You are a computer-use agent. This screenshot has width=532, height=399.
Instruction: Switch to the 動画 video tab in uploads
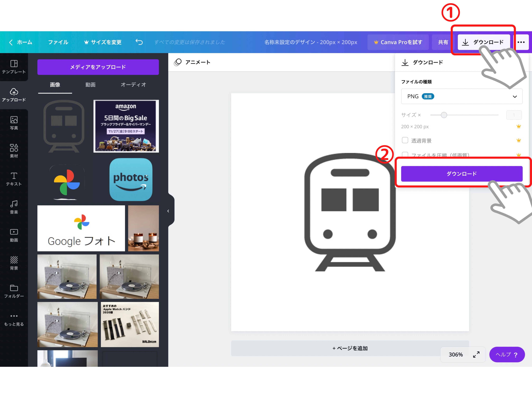tap(90, 85)
